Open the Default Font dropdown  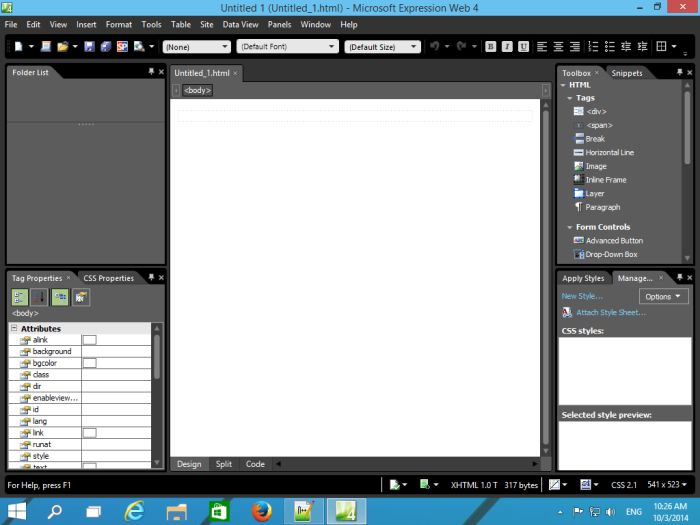(x=288, y=46)
